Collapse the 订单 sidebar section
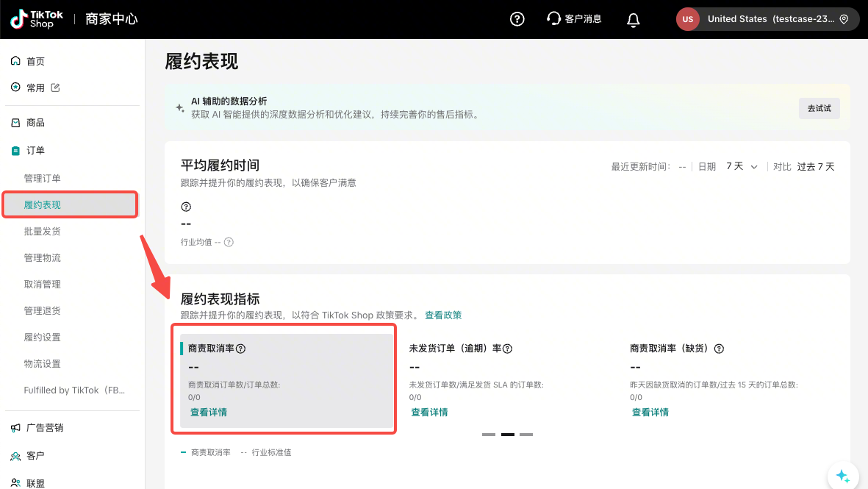Viewport: 868px width, 489px height. point(35,151)
